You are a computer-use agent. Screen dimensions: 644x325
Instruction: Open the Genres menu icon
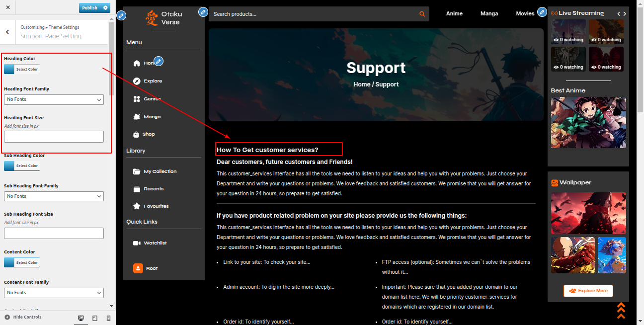point(137,99)
